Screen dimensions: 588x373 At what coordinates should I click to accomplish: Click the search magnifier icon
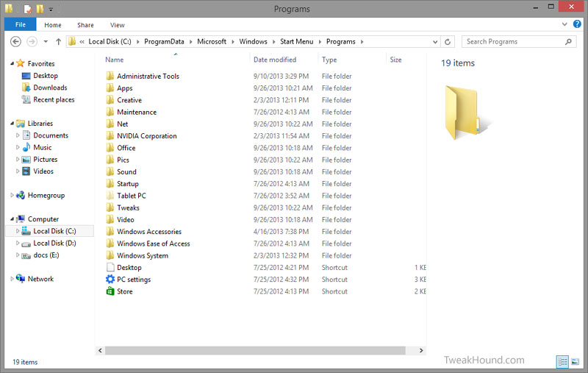(568, 42)
